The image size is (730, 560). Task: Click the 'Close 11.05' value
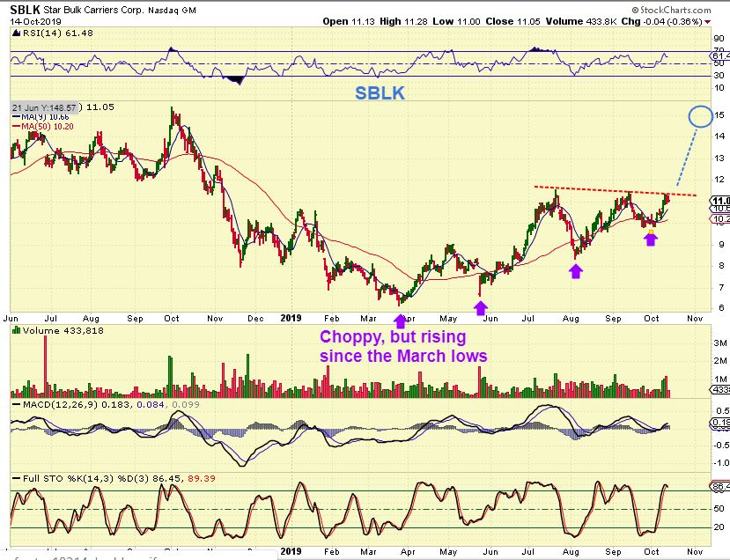pos(512,21)
